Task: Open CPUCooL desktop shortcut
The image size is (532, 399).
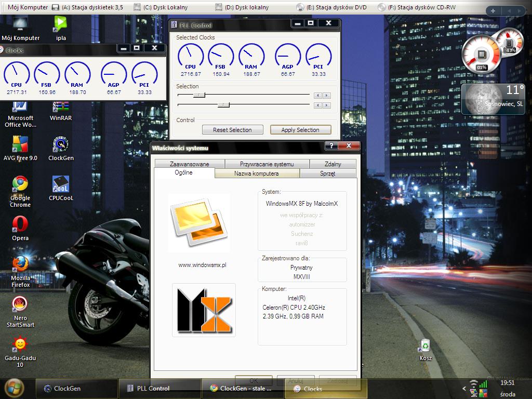Action: point(61,188)
